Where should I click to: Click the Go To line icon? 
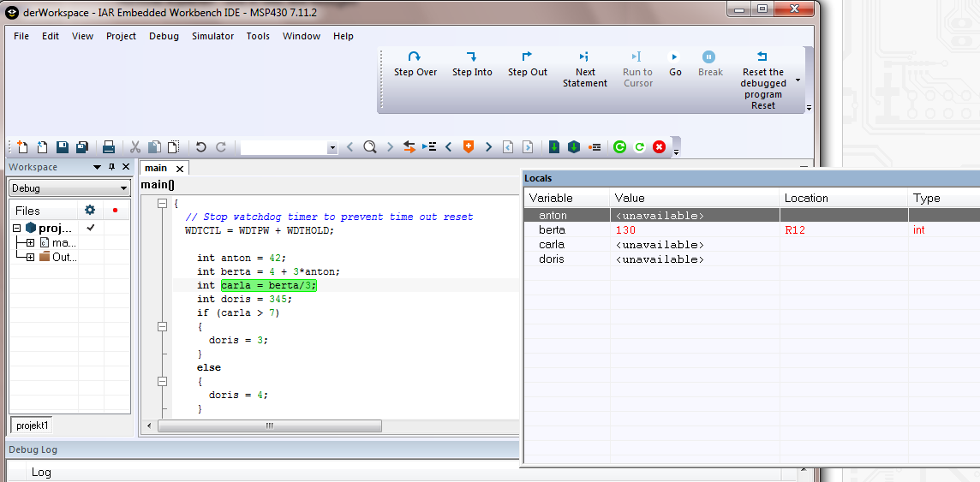tap(428, 146)
